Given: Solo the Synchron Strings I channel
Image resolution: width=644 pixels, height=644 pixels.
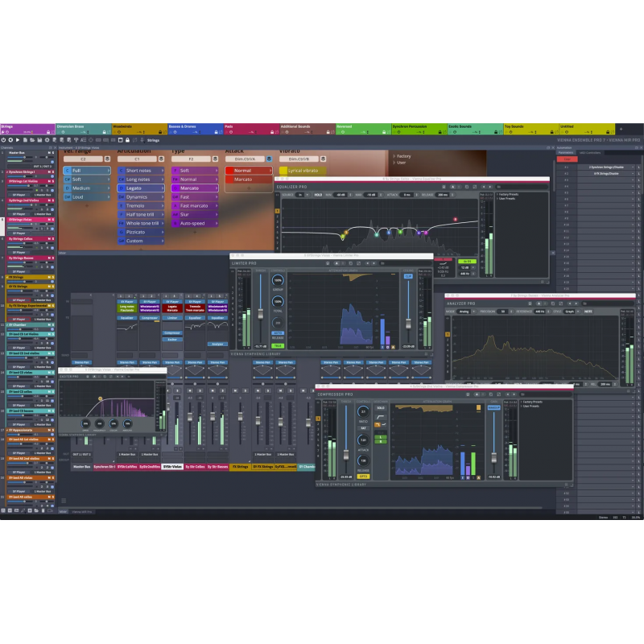Looking at the screenshot, I should pos(52,172).
